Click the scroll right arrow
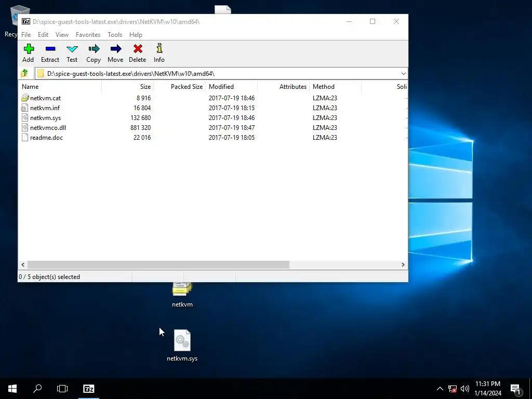 point(403,264)
